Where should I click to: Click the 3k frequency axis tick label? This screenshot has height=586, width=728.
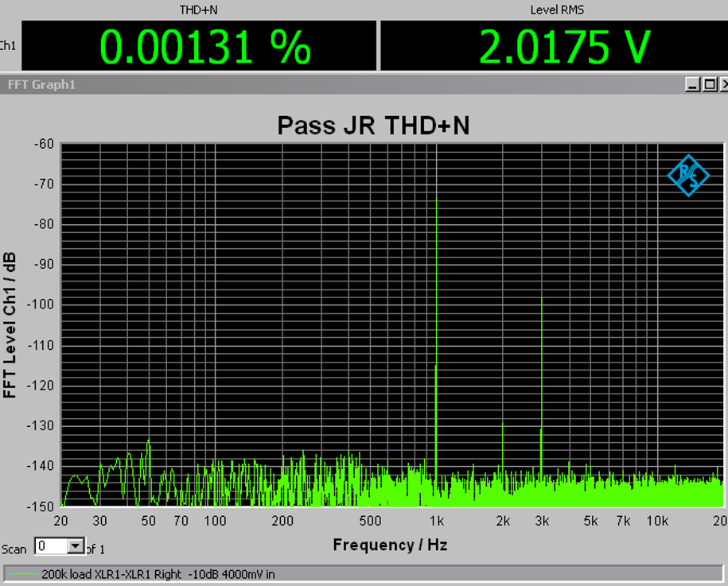tap(542, 521)
